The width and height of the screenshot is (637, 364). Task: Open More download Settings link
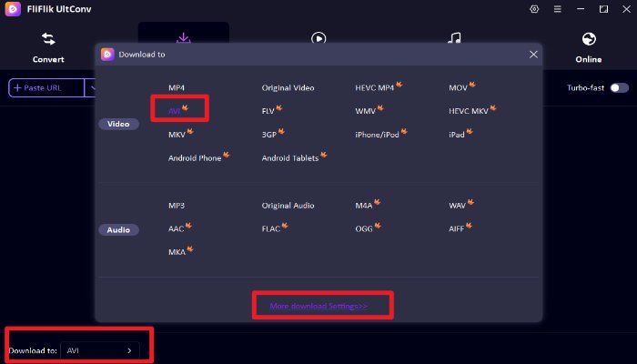[318, 306]
